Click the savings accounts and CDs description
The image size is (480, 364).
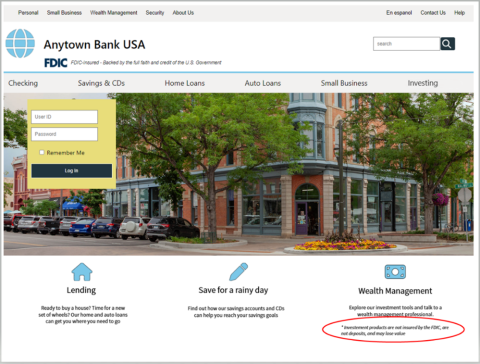coord(236,312)
